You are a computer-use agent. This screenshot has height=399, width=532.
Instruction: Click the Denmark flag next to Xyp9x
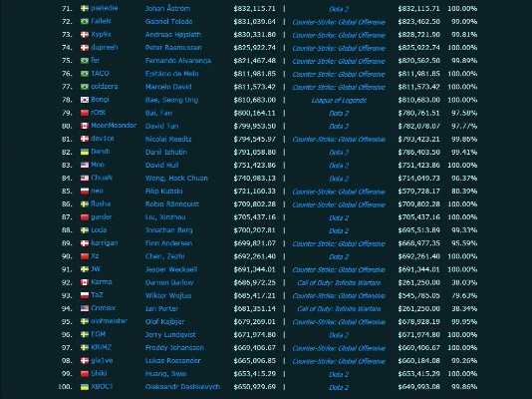click(x=85, y=35)
